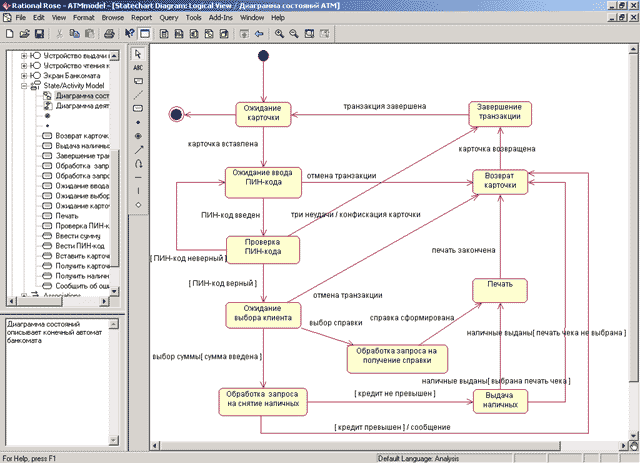Select the Печать state in diagram
Image resolution: width=640 pixels, height=463 pixels.
tap(500, 290)
